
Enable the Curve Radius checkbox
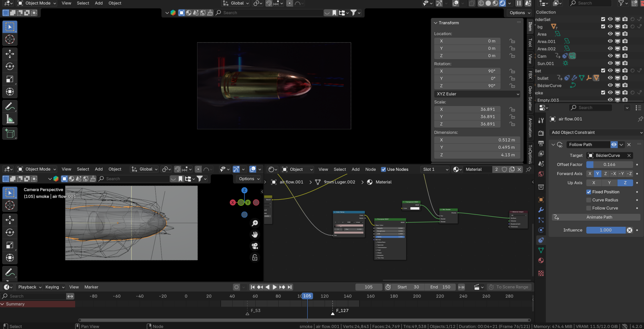(589, 200)
